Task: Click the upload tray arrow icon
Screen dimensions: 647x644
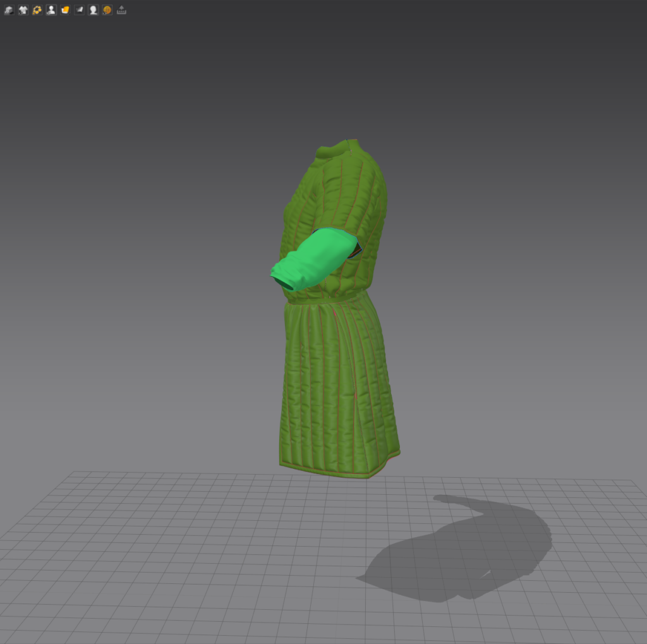Action: click(x=121, y=10)
